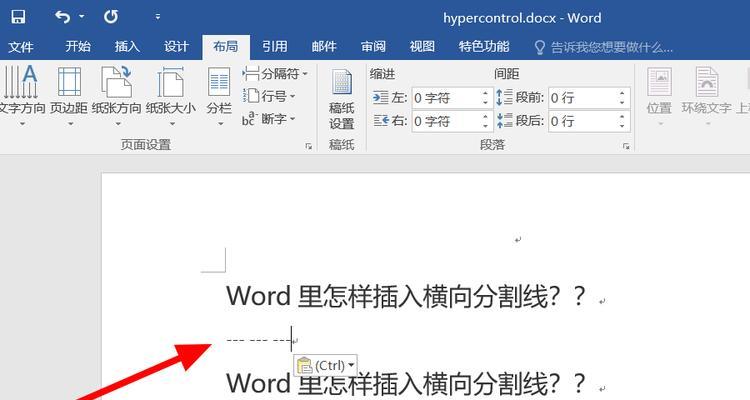Screen dimensions: 750x400
Task: Open 文字方向 text direction menu
Action: 21,96
